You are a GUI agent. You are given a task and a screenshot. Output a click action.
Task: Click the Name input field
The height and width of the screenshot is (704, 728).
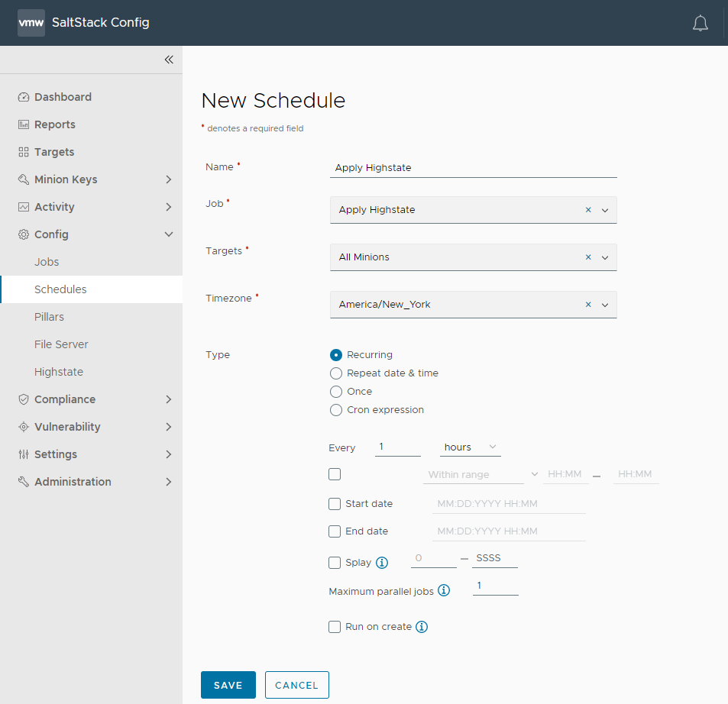point(473,168)
